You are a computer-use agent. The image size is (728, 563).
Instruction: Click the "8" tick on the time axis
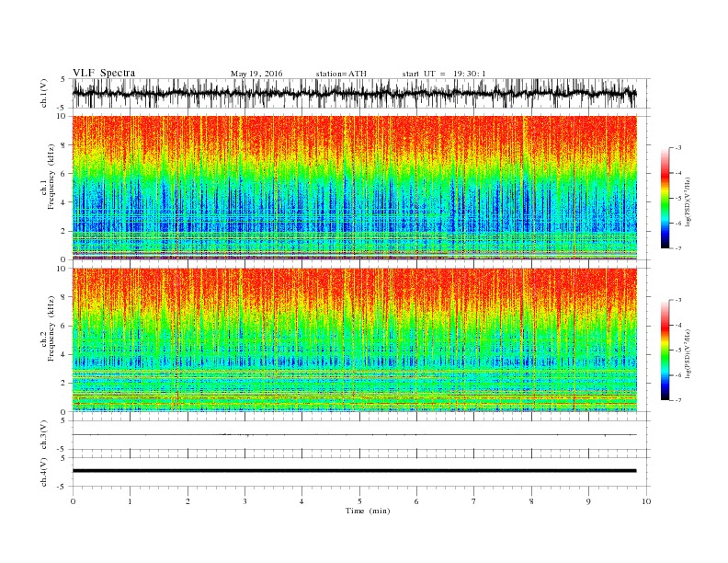coord(531,501)
